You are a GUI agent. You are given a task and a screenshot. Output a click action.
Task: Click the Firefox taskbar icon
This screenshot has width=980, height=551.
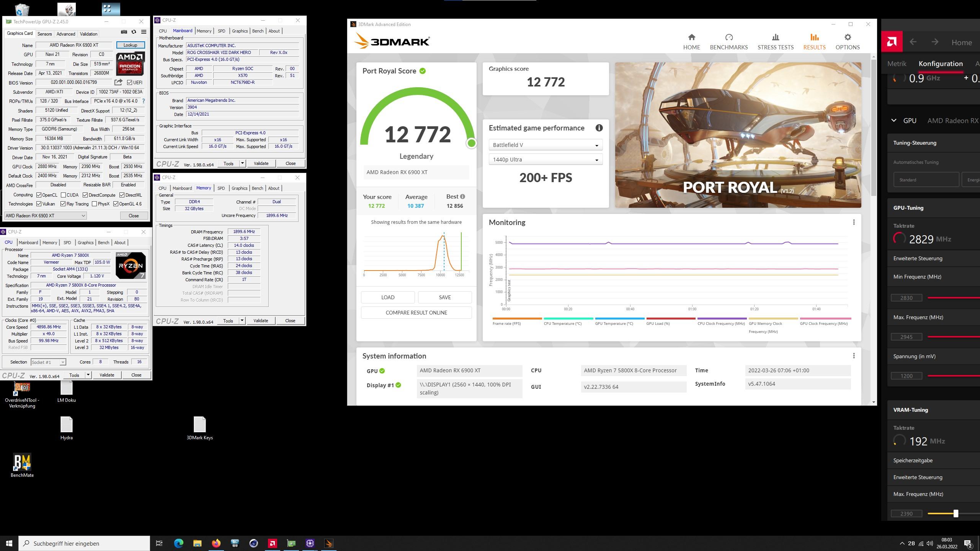(216, 543)
